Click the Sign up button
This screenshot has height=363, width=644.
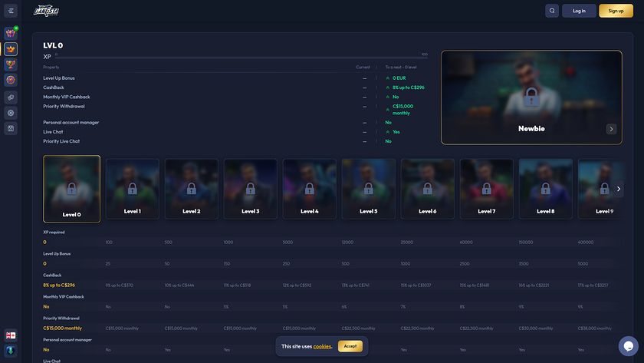[616, 11]
